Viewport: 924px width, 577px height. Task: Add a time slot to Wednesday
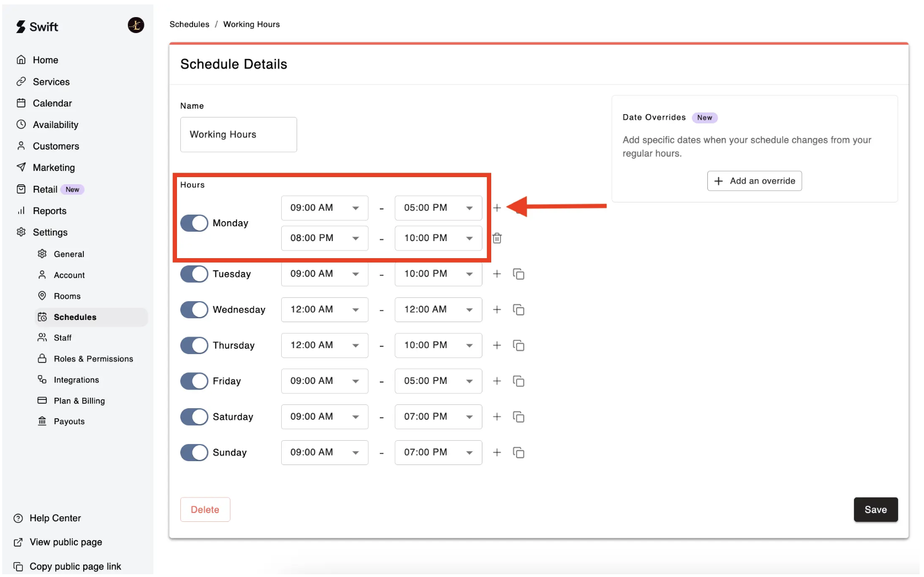497,310
